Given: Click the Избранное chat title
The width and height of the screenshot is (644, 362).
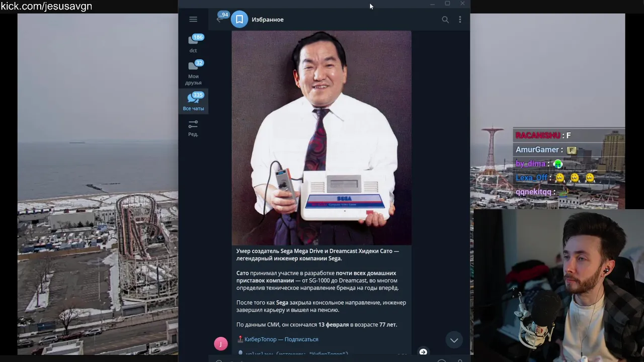Looking at the screenshot, I should click(x=268, y=20).
